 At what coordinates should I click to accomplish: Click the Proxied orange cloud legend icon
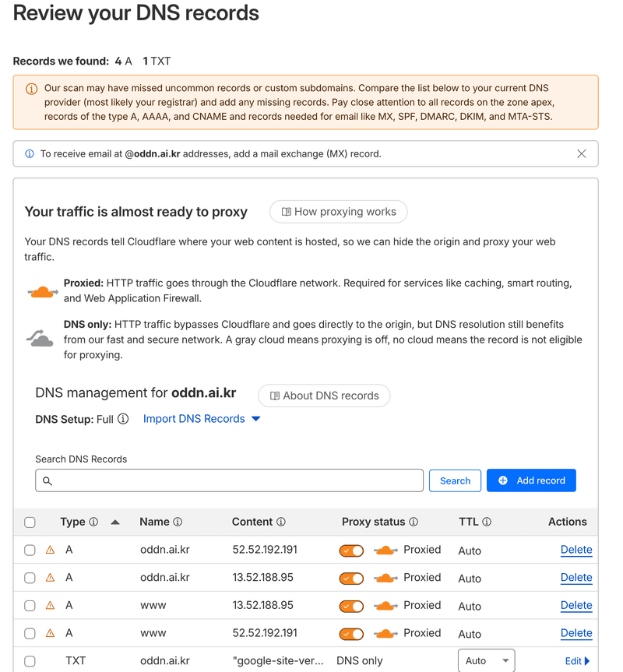42,292
